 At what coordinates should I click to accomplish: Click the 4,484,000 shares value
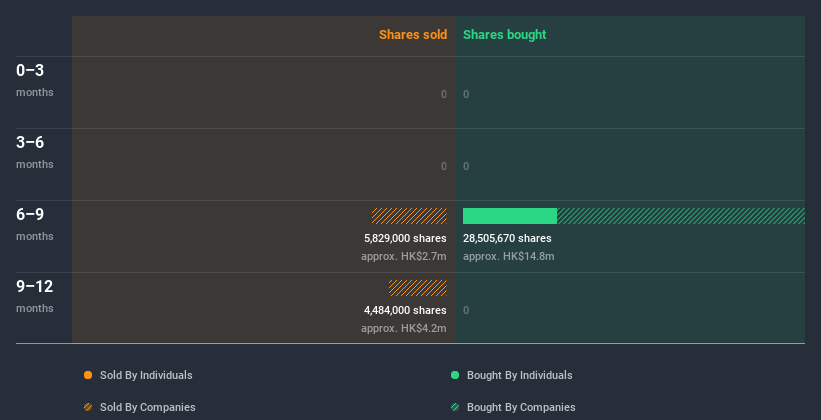pos(405,310)
